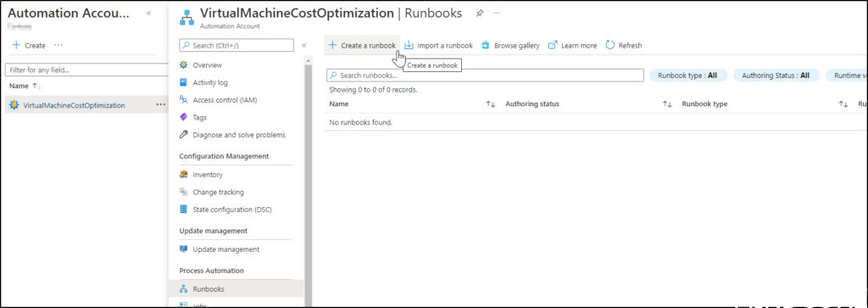The width and height of the screenshot is (868, 308).
Task: Click the Refresh circular arrow icon
Action: point(610,45)
